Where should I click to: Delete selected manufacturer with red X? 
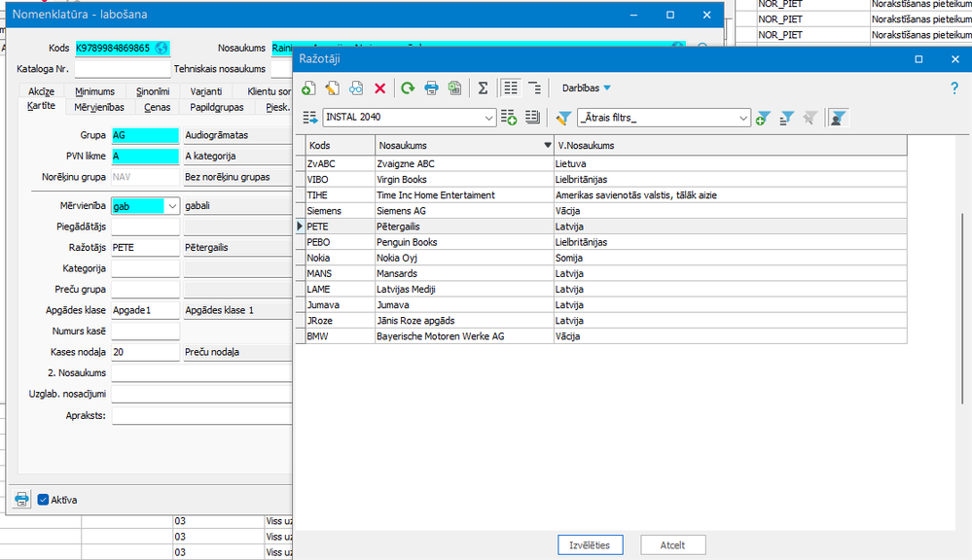tap(380, 88)
